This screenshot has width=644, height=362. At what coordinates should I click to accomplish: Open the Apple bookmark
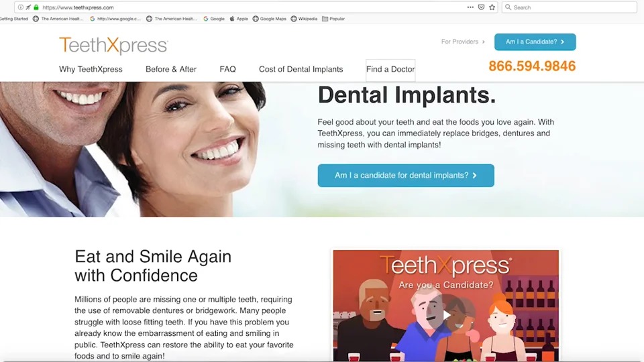pyautogui.click(x=239, y=19)
